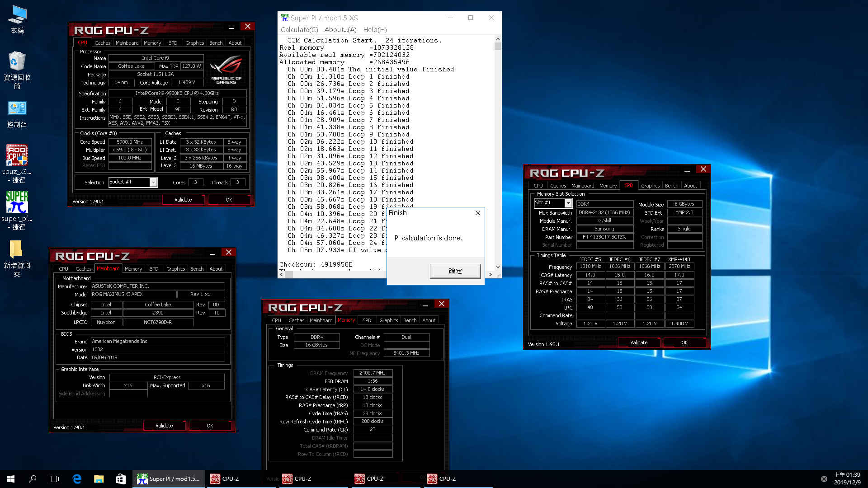Screen dimensions: 868x488
Task: Minimize the CPU tab CPU-Z window
Action: coord(231,27)
